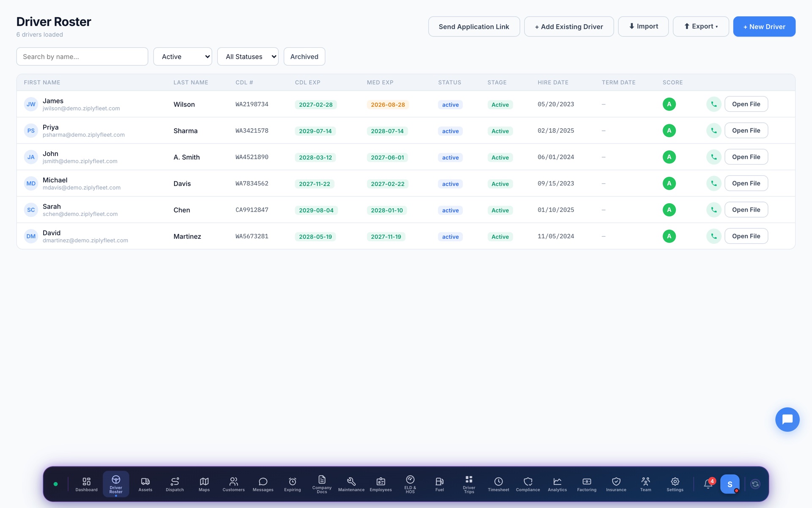The image size is (812, 508).
Task: Open the Analytics chart icon
Action: tap(557, 484)
